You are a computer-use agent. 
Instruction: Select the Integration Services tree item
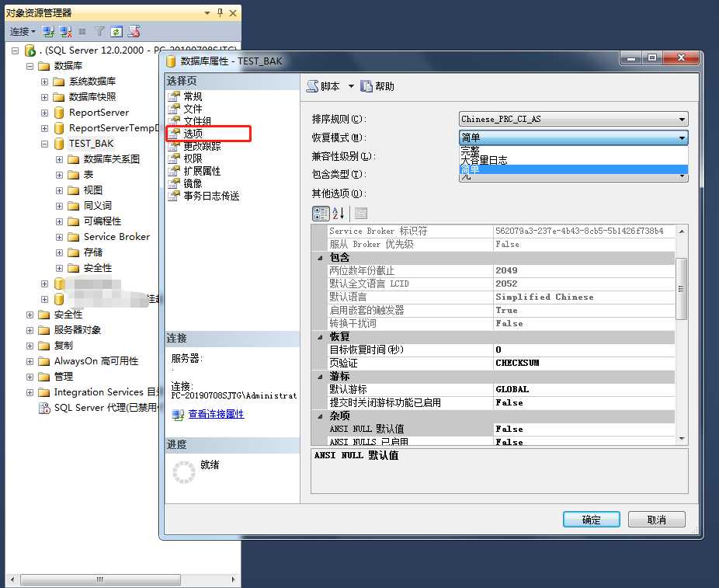tap(106, 392)
